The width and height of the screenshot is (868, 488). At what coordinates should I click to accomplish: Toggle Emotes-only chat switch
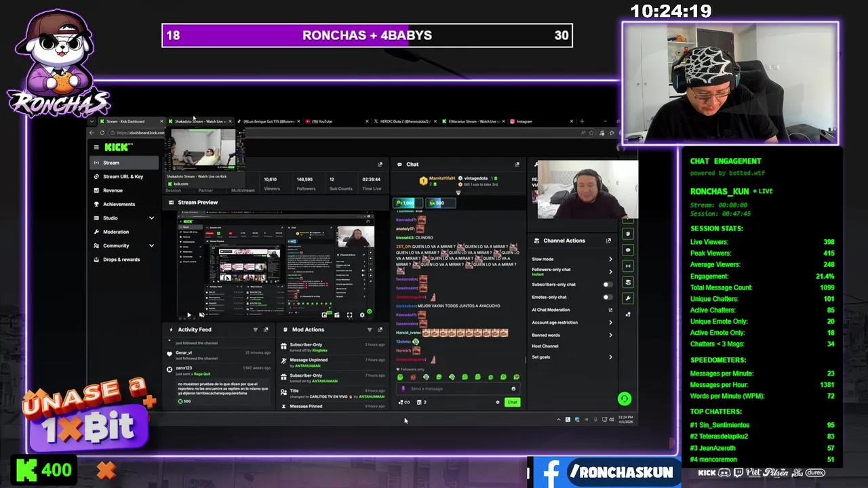pos(608,297)
